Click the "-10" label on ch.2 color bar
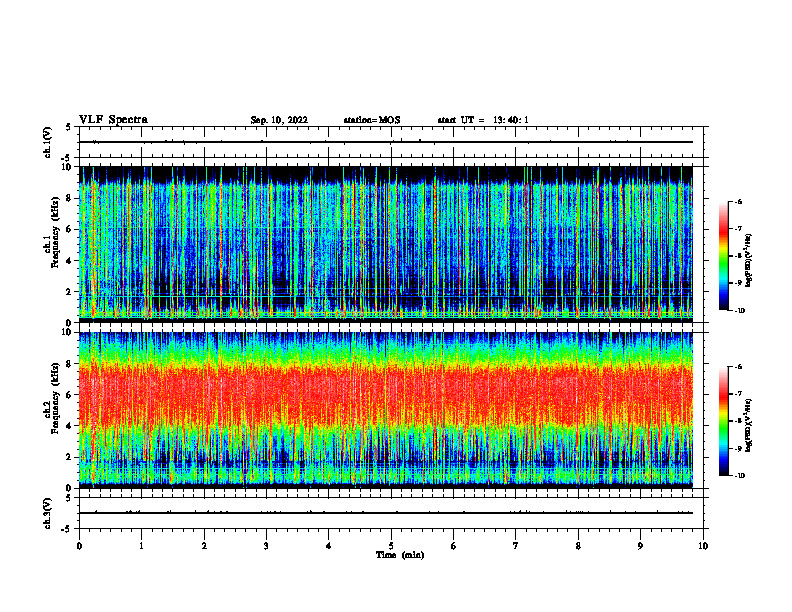The image size is (792, 612). 740,476
